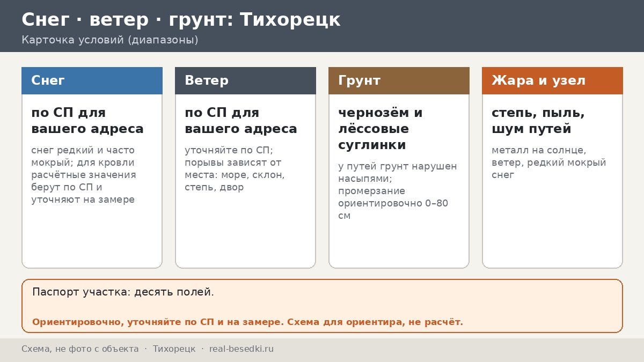This screenshot has width=644, height=362.
Task: Click the 'снег редкий и часто мокрый' description
Action: click(x=84, y=175)
